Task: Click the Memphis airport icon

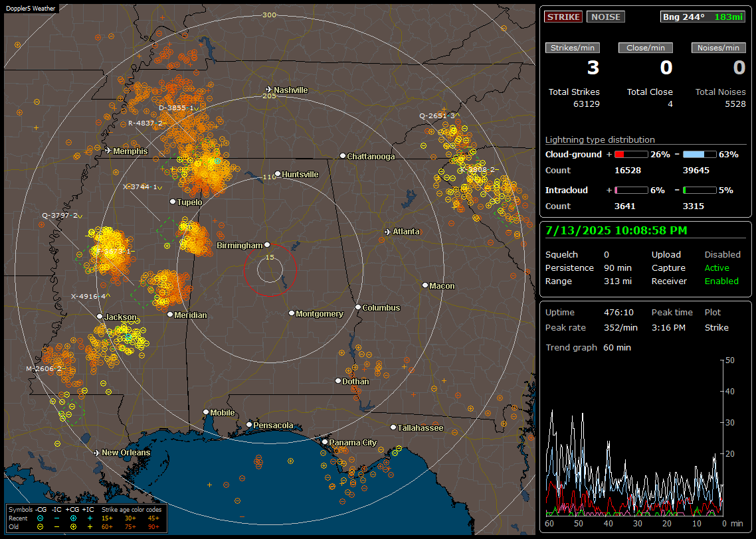Action: tap(108, 150)
